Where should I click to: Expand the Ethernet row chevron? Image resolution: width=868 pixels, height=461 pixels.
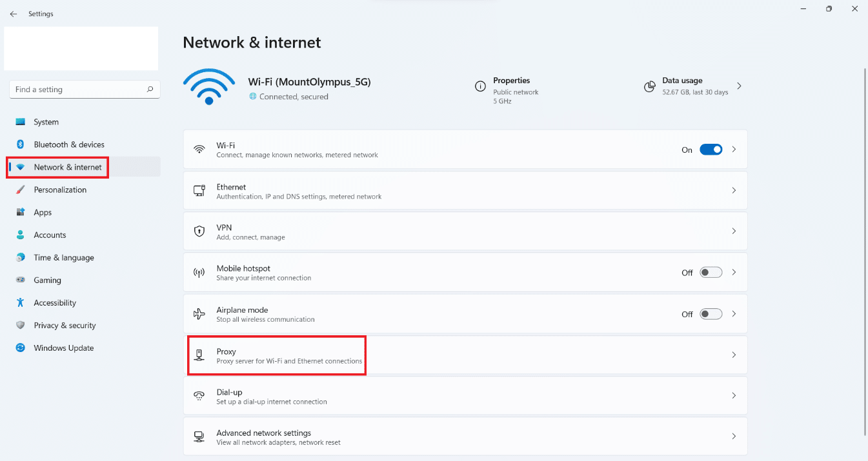pyautogui.click(x=734, y=191)
